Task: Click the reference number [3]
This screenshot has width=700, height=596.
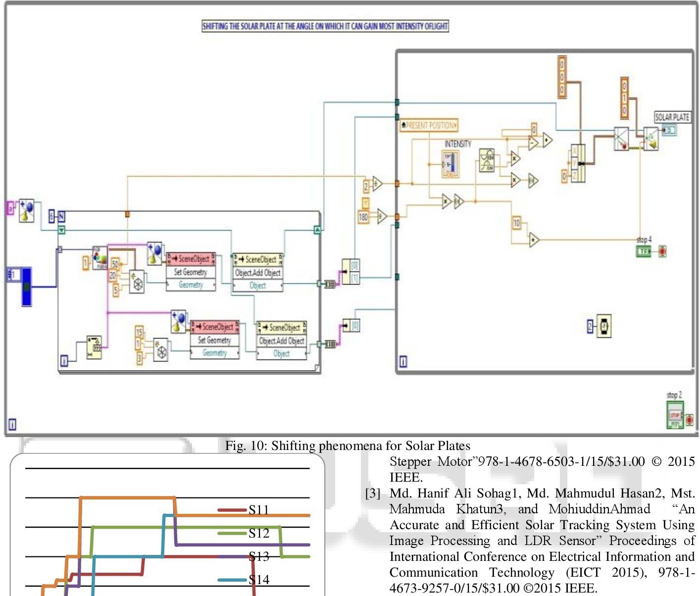Action: [373, 494]
